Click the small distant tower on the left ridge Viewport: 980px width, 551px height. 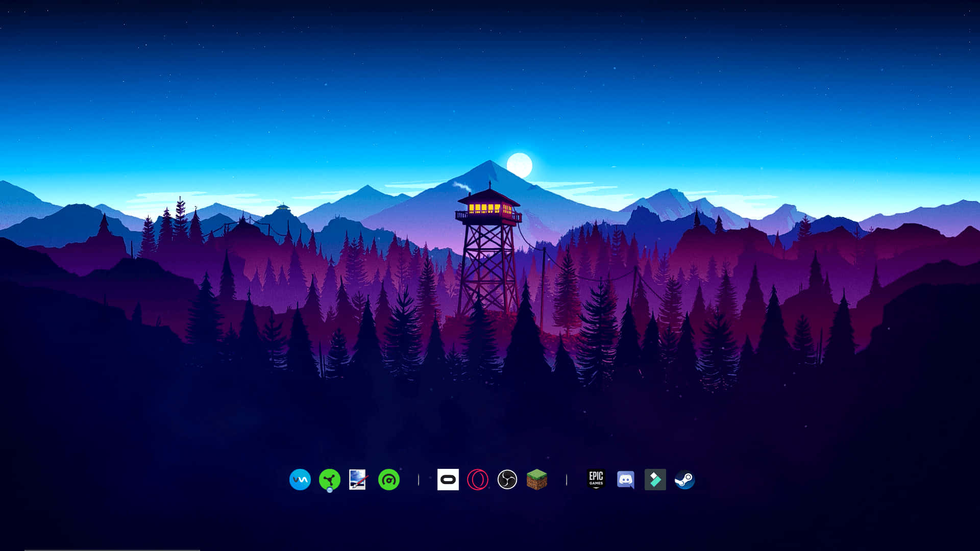[283, 208]
